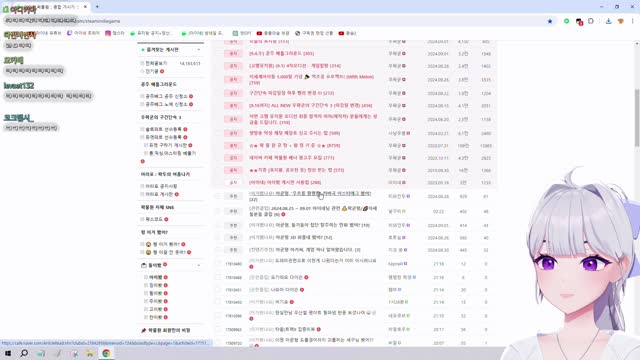Collapse the favorite boards section arrow

pyautogui.click(x=199, y=50)
